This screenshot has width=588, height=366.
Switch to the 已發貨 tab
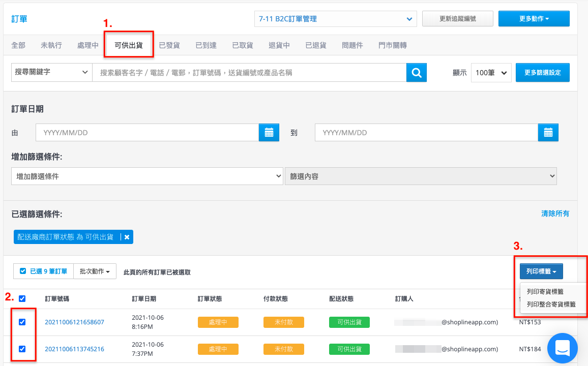pyautogui.click(x=169, y=45)
